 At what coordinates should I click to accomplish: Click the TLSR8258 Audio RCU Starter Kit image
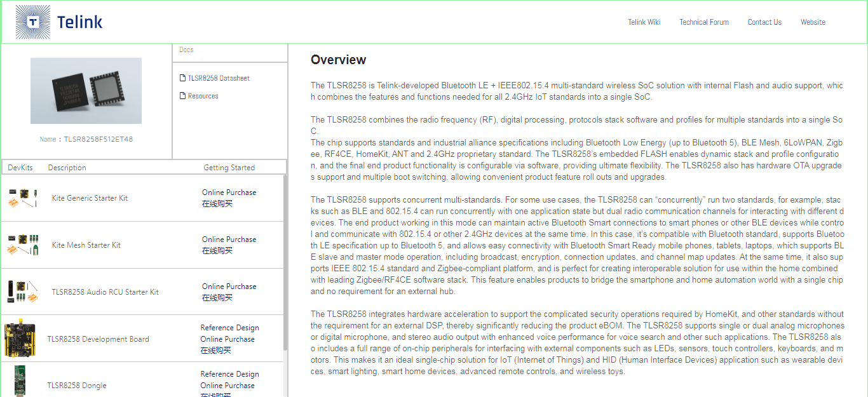pos(23,292)
